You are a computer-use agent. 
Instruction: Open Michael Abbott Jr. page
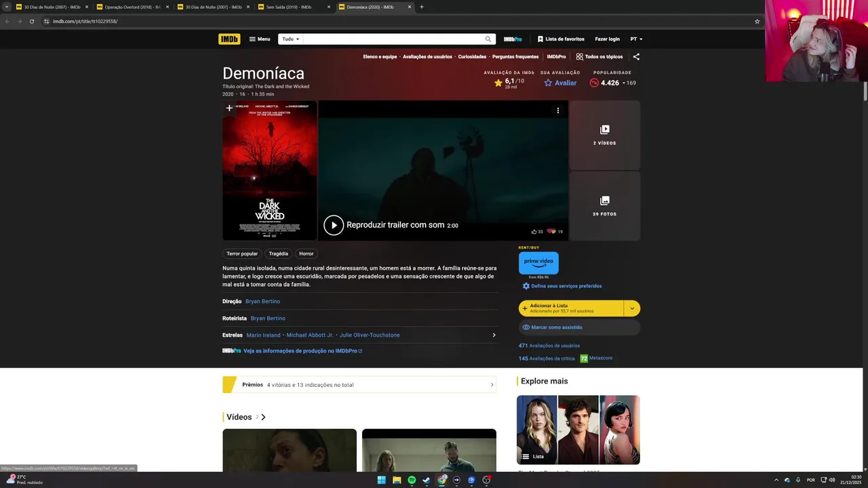point(310,335)
